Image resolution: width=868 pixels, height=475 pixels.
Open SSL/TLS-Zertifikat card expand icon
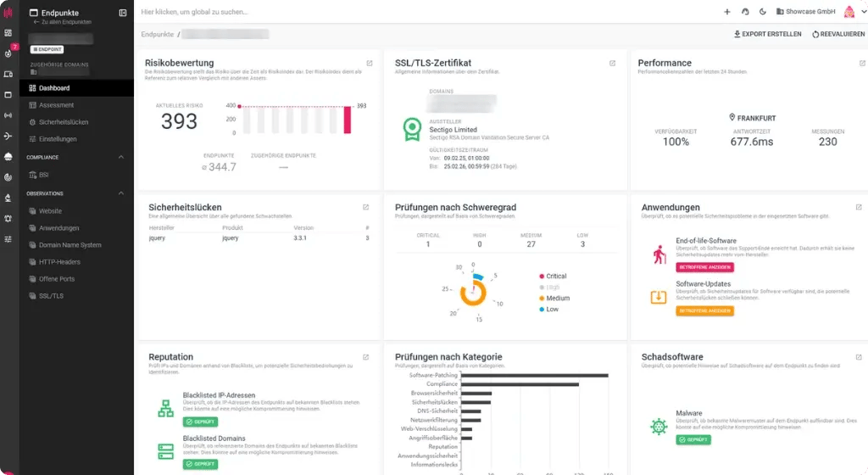612,64
